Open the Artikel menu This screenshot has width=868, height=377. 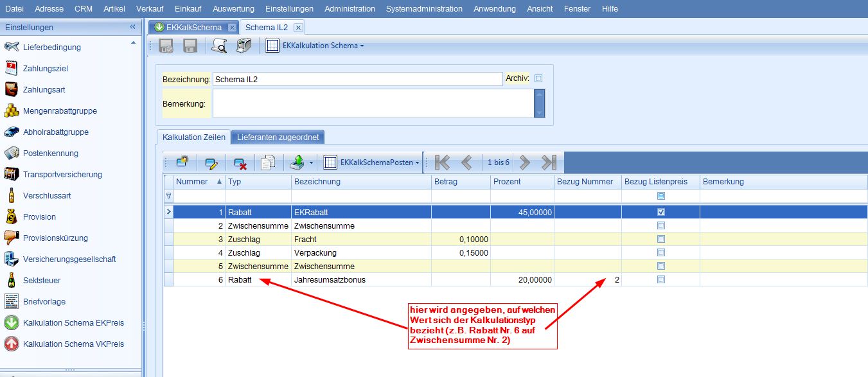114,8
